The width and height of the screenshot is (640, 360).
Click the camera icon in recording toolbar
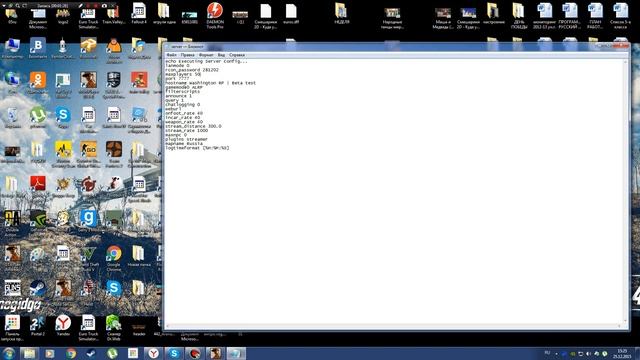104,5
